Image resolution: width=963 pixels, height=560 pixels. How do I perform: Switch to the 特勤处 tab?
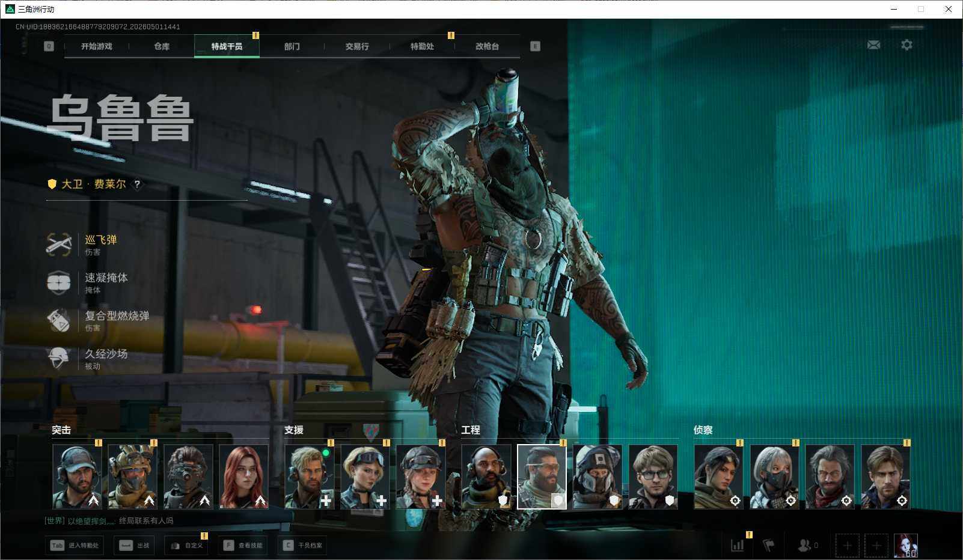tap(422, 46)
